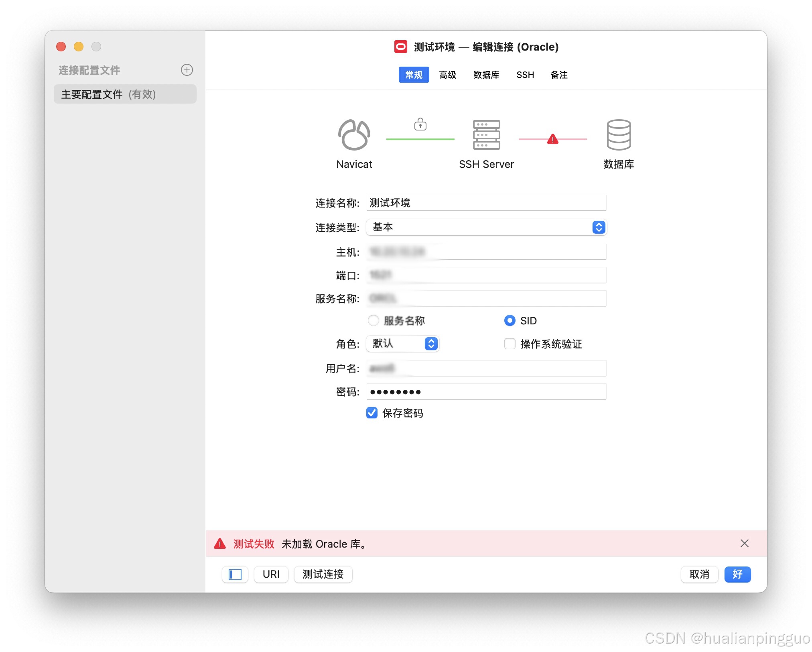Click the URI button
Image resolution: width=812 pixels, height=652 pixels.
271,575
